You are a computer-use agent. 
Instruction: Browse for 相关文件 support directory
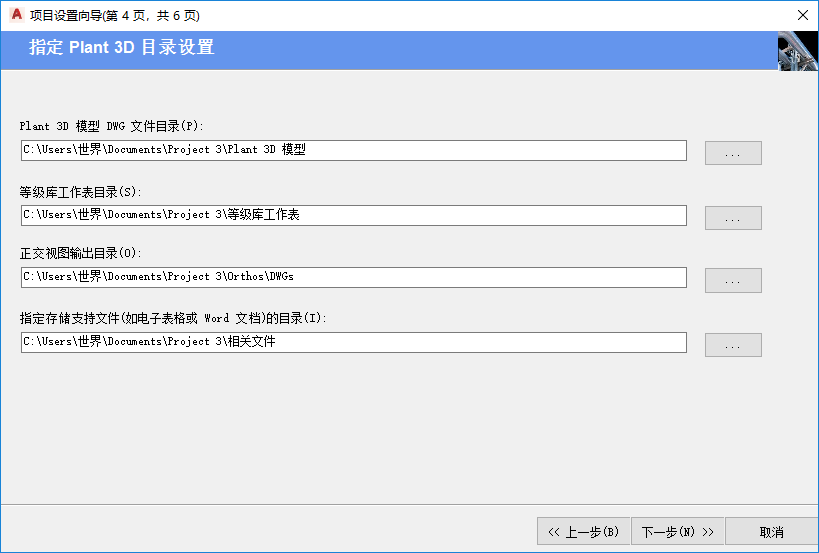tap(733, 345)
